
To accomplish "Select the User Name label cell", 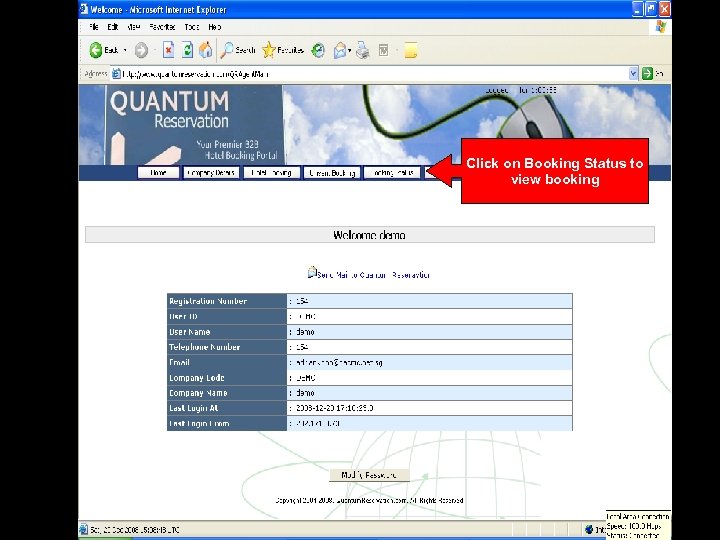I will [227, 332].
